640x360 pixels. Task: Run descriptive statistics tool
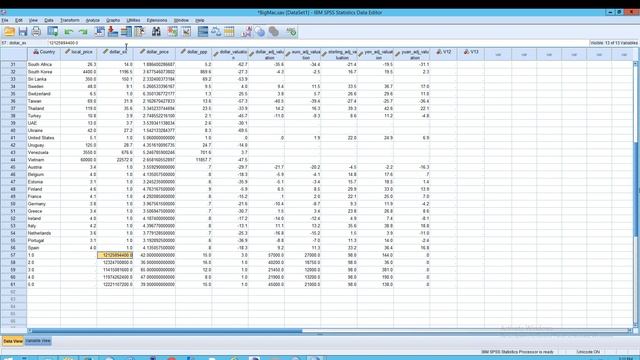(x=140, y=31)
